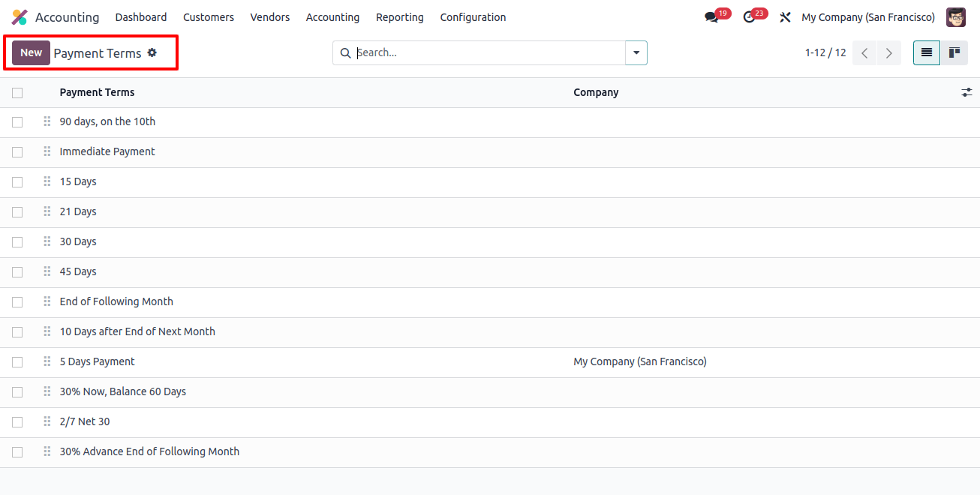This screenshot has width=980, height=495.
Task: Grab the drag handle for 30 Days
Action: pos(47,241)
